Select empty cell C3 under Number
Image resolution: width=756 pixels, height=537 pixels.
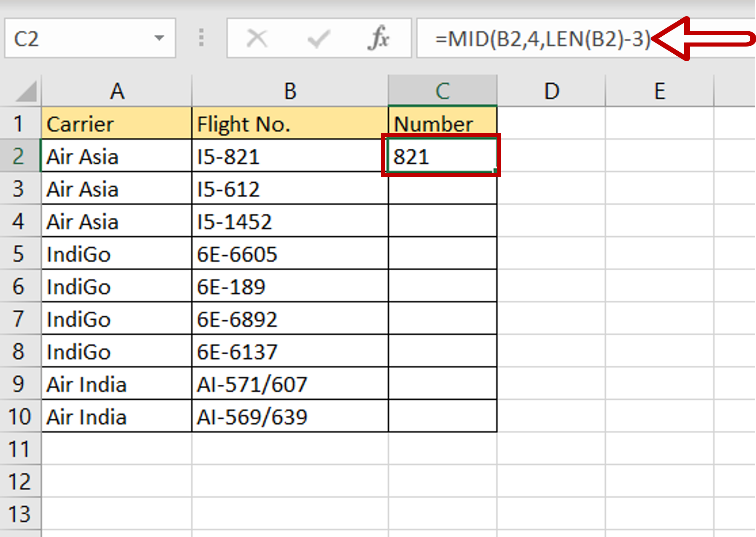point(442,188)
